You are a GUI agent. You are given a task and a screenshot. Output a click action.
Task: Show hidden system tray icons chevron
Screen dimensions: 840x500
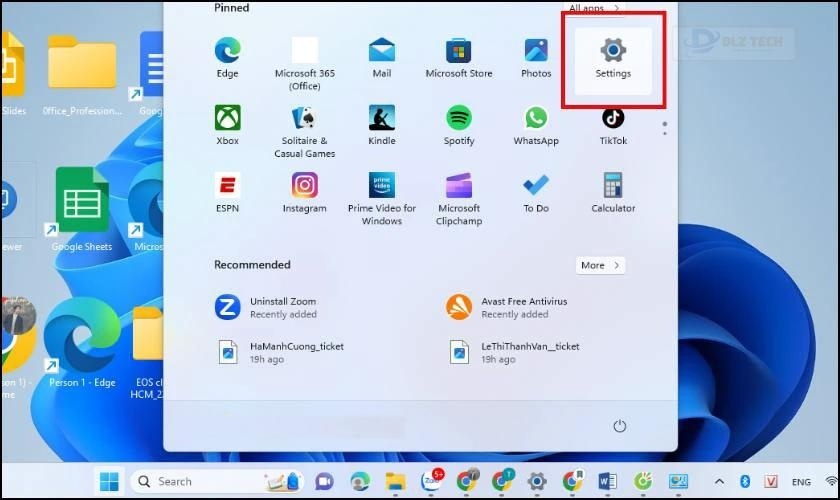719,481
